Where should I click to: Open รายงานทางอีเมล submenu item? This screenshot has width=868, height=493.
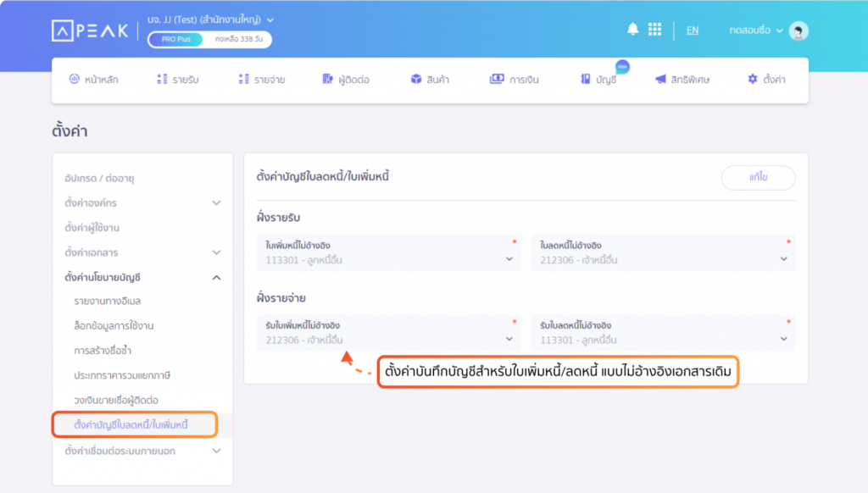[108, 301]
